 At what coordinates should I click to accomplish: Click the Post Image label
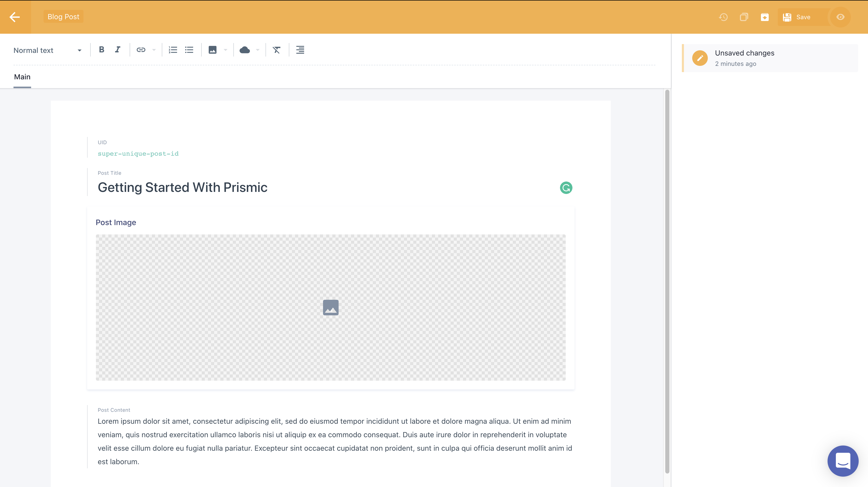[116, 222]
